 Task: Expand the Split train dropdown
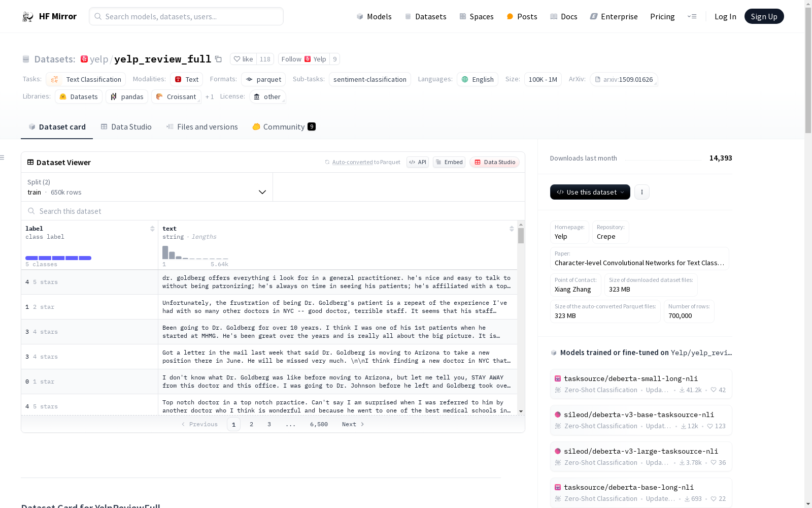tap(147, 187)
